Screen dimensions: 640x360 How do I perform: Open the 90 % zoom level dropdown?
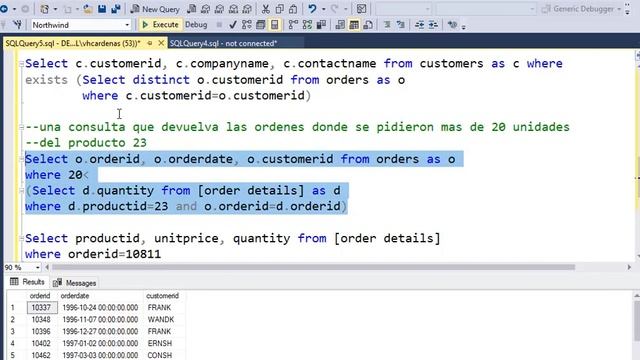(x=38, y=267)
